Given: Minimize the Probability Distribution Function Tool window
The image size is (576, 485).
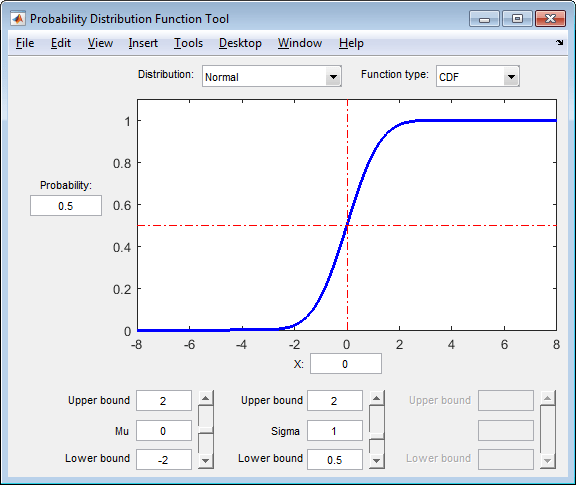Looking at the screenshot, I should click(484, 19).
